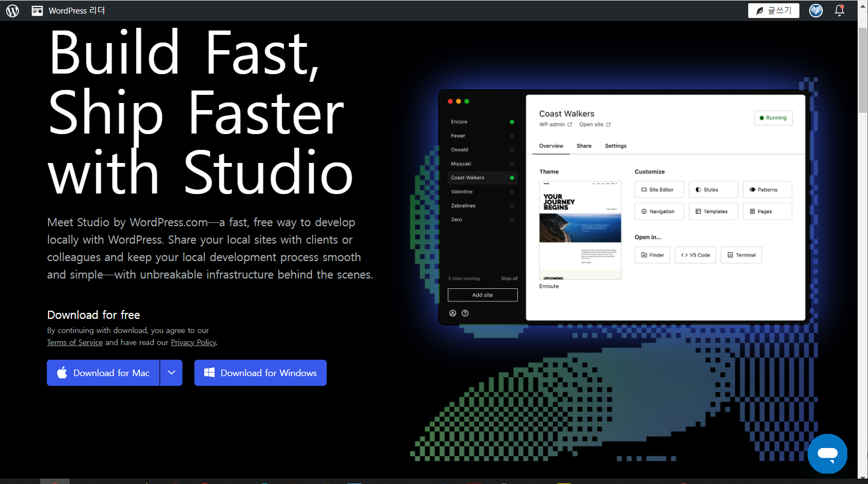
Task: Click the Download for free text
Action: tap(94, 315)
